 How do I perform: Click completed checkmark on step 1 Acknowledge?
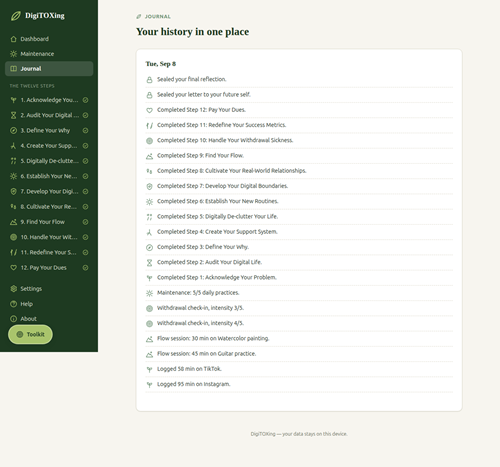click(85, 100)
